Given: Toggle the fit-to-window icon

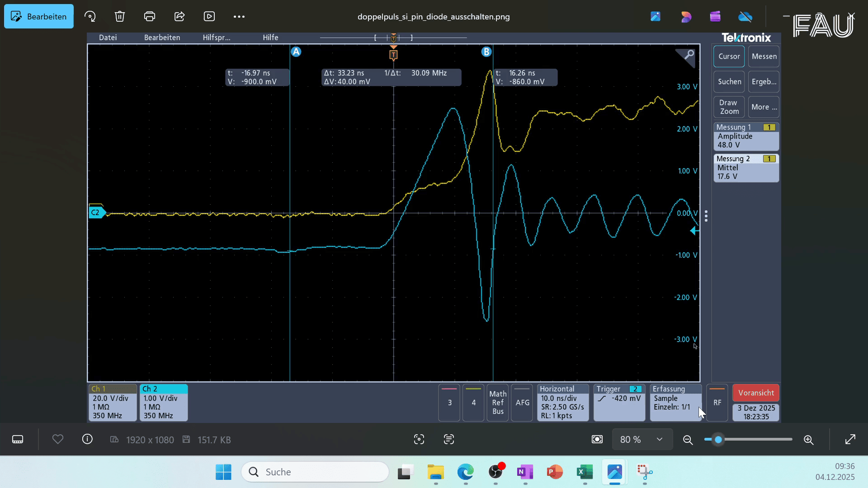Looking at the screenshot, I should pyautogui.click(x=597, y=439).
